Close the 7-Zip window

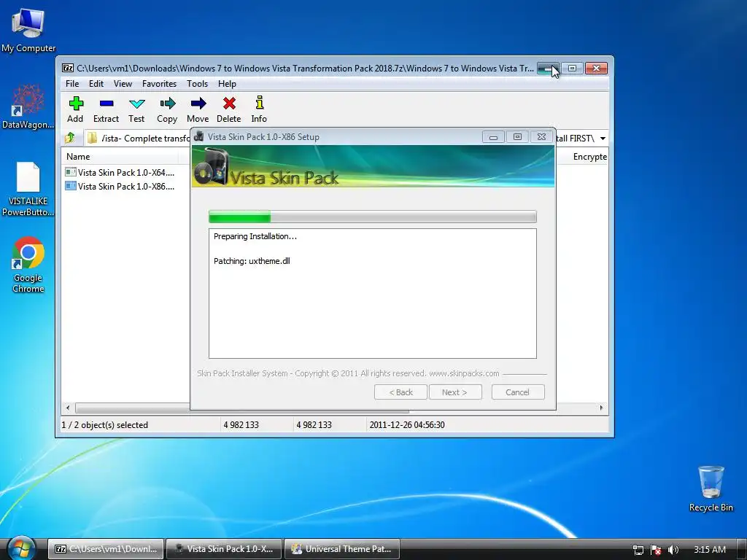click(596, 69)
